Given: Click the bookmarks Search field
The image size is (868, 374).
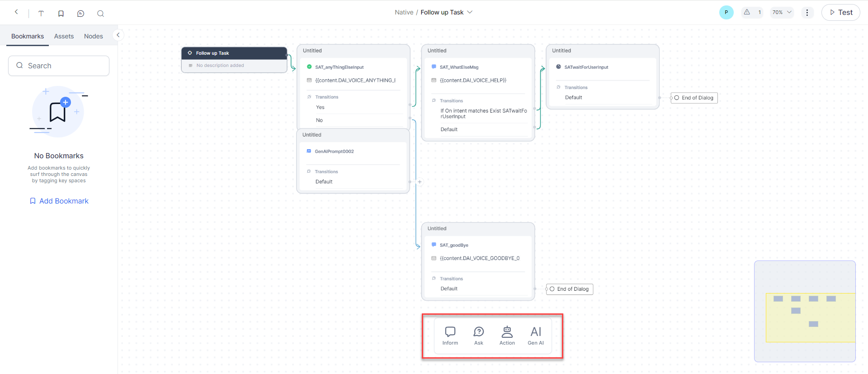Looking at the screenshot, I should (x=59, y=66).
